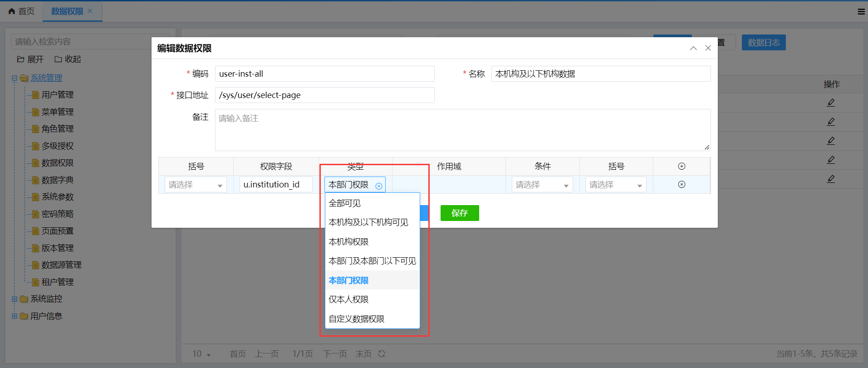Click the delete row circle-x icon
The width and height of the screenshot is (868, 368).
coord(682,185)
